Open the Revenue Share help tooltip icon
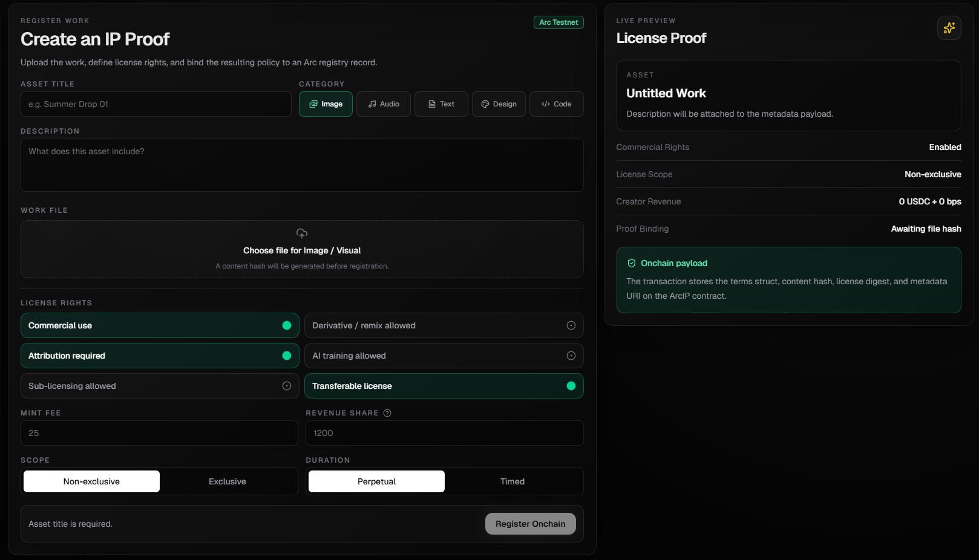 coord(387,413)
